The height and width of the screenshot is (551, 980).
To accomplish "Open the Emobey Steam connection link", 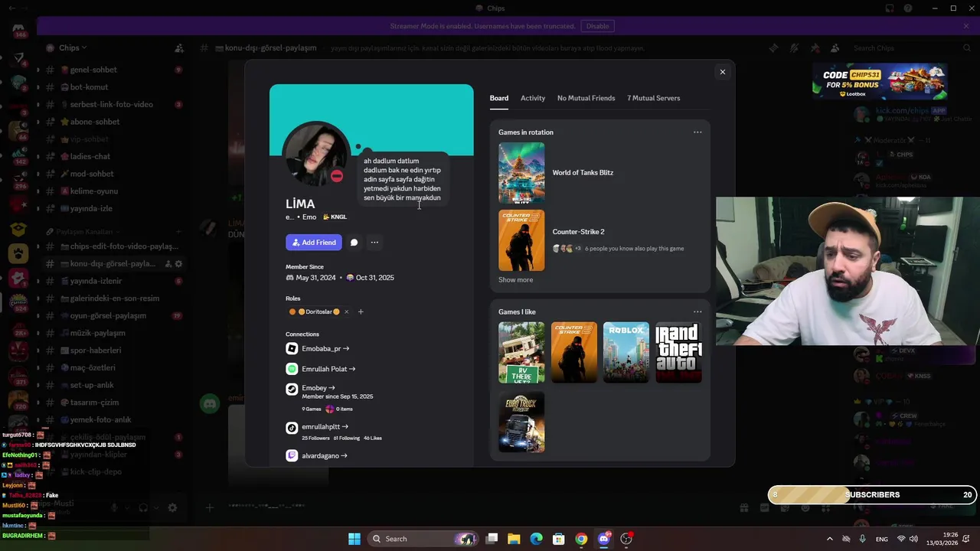I will click(318, 388).
